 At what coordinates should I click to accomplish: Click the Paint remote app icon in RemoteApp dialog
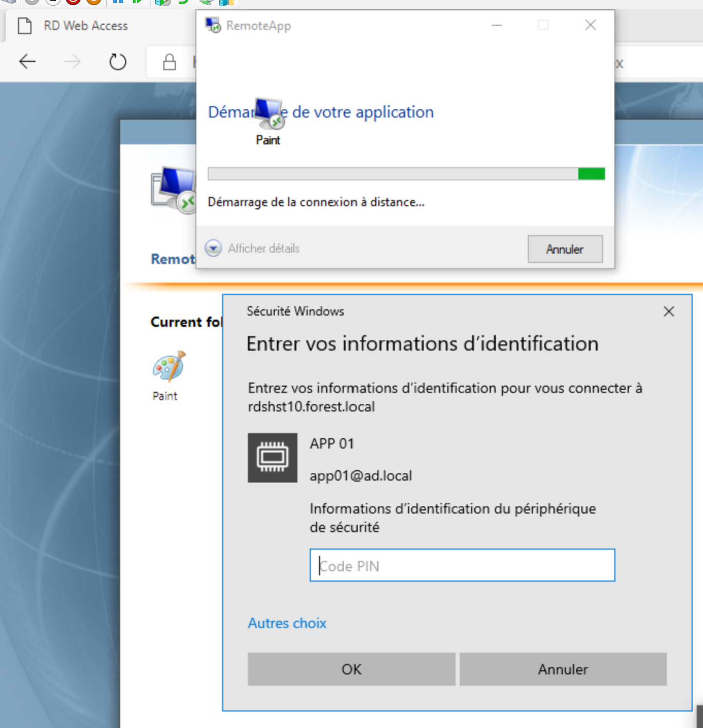pos(270,113)
